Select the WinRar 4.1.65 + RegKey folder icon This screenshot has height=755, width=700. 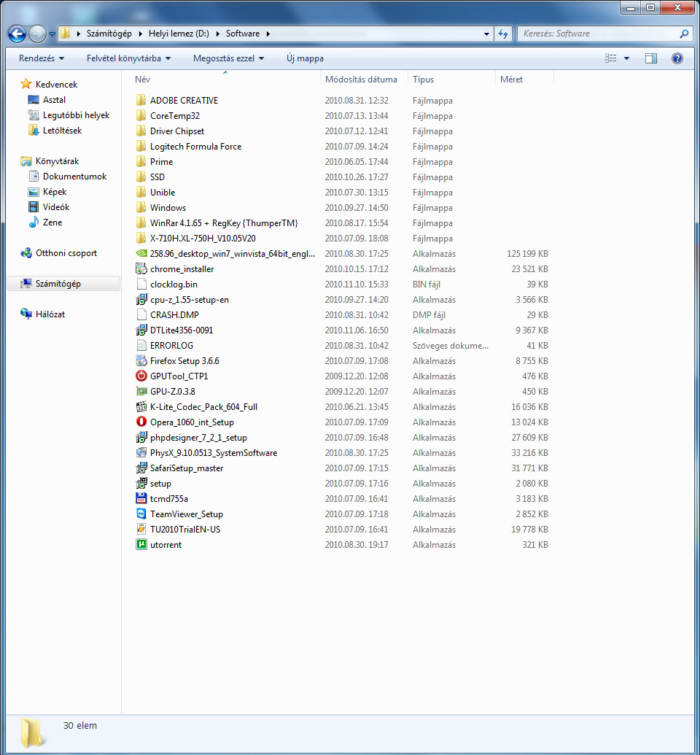click(141, 223)
